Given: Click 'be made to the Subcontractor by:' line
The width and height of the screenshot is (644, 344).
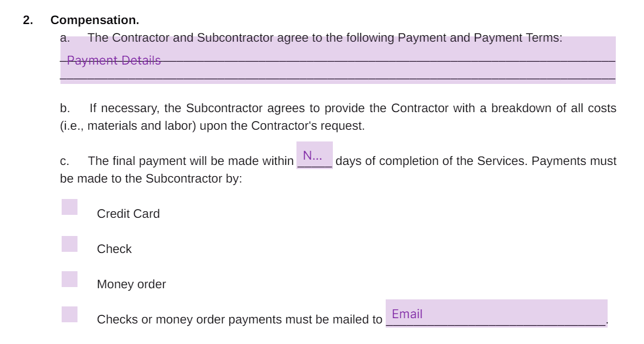Looking at the screenshot, I should pos(151,178).
